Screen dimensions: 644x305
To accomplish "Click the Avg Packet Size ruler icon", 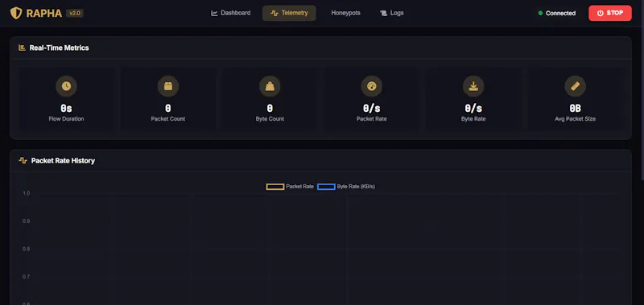I will 575,86.
